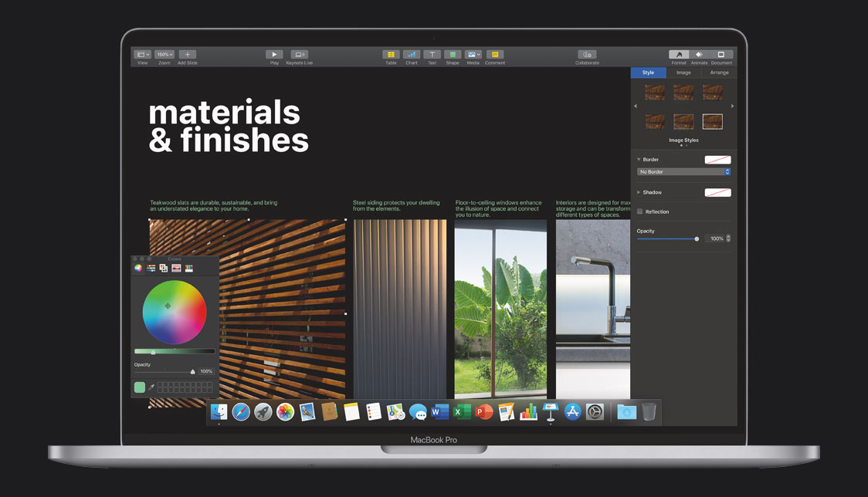Screen dimensions: 868x497
Task: Go to the previous image styles page
Action: pos(636,106)
